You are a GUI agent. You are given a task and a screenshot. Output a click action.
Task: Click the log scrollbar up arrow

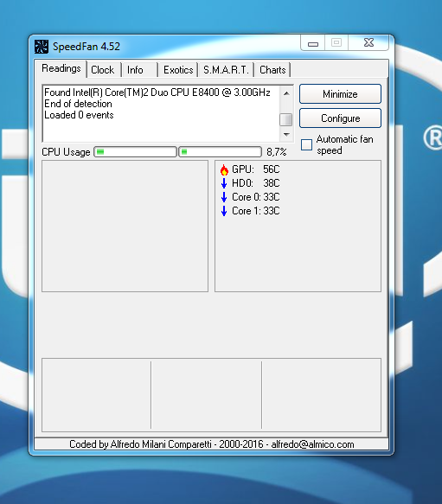286,93
